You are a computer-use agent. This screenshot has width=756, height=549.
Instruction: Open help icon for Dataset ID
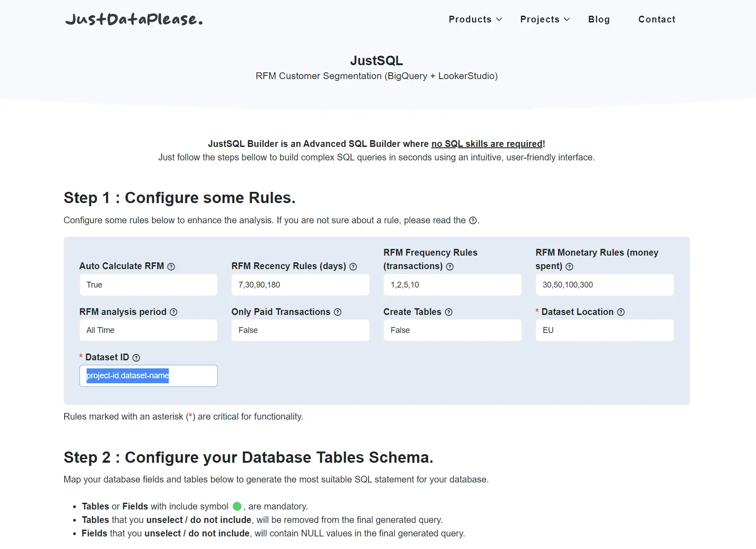click(136, 358)
